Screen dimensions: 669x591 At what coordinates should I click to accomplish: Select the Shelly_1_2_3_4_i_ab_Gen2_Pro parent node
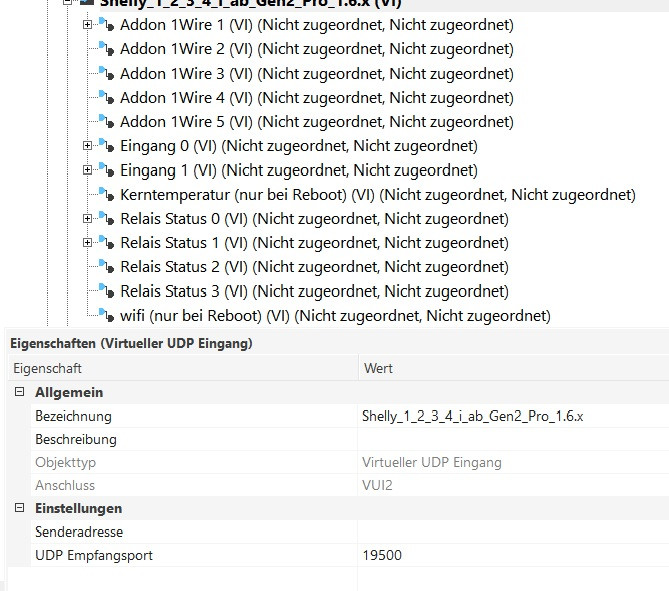point(251,3)
